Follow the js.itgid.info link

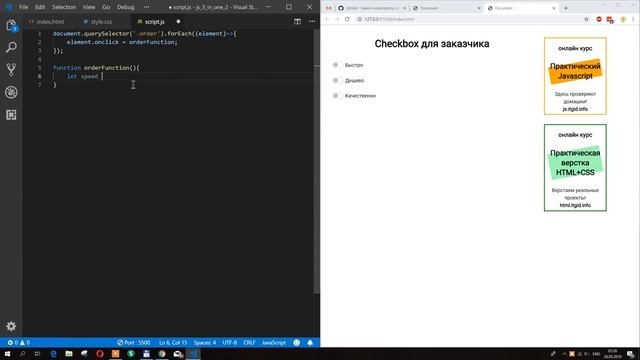coord(575,109)
